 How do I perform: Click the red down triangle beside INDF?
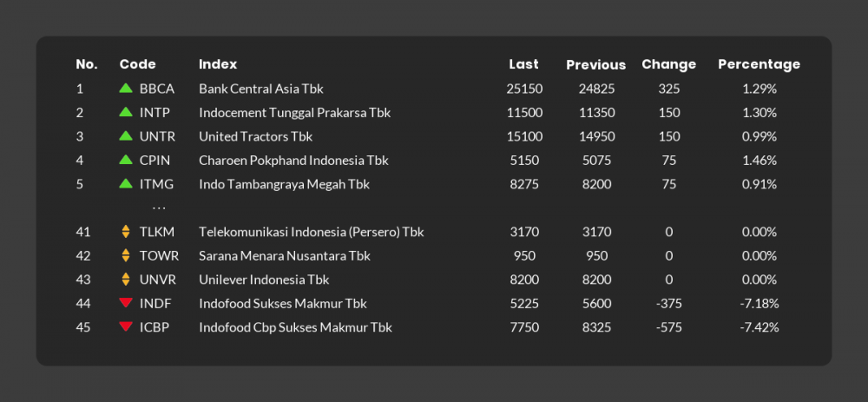coord(126,303)
